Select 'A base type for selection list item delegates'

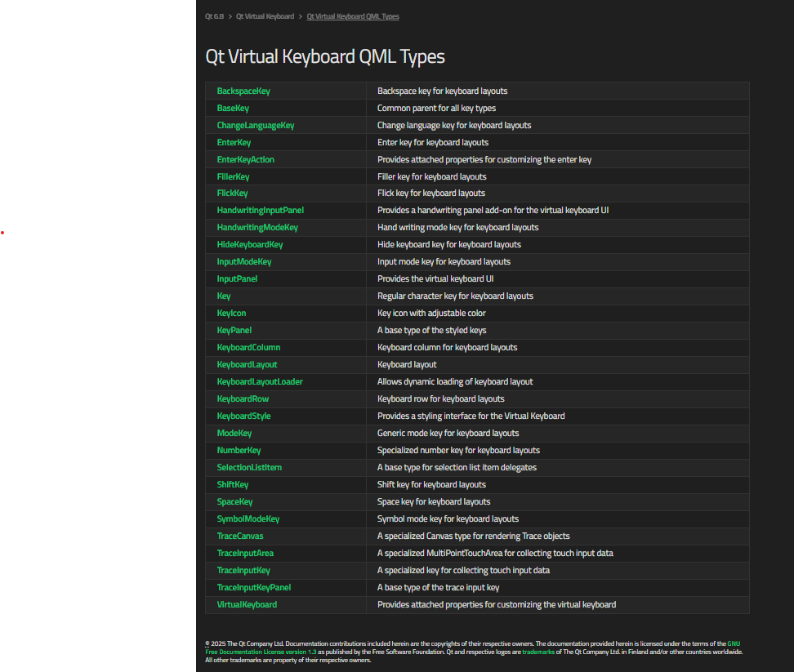457,468
